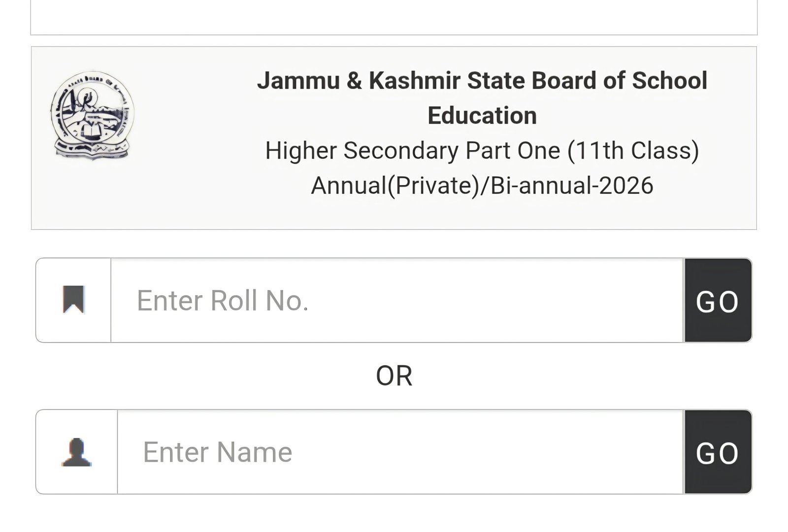Click the Higher Secondary Part One (11th Class) text

click(x=482, y=151)
